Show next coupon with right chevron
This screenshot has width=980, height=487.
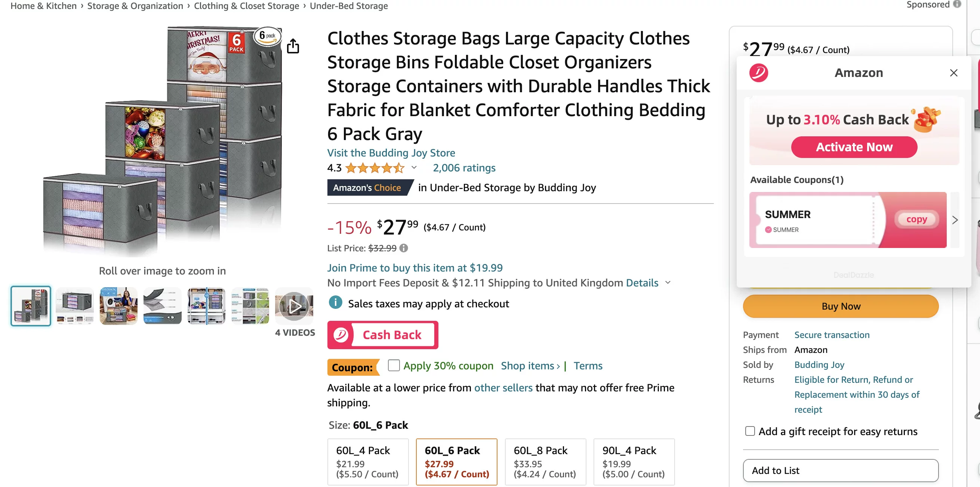pyautogui.click(x=955, y=220)
